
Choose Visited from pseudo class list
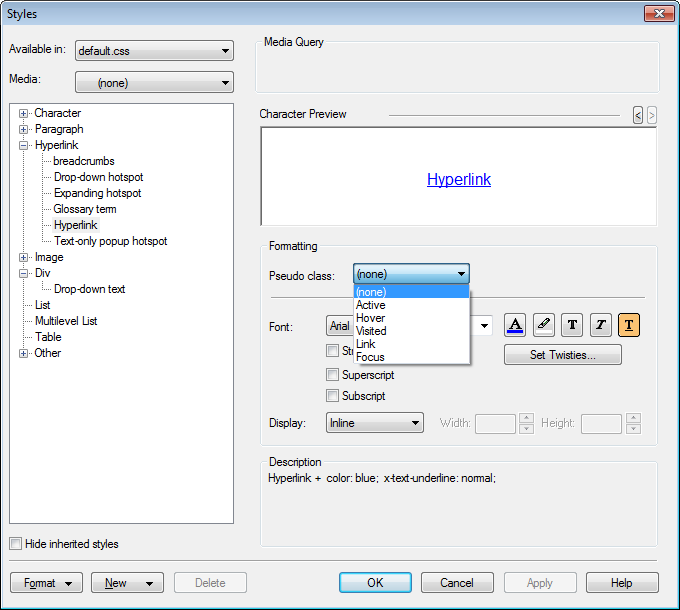click(371, 331)
